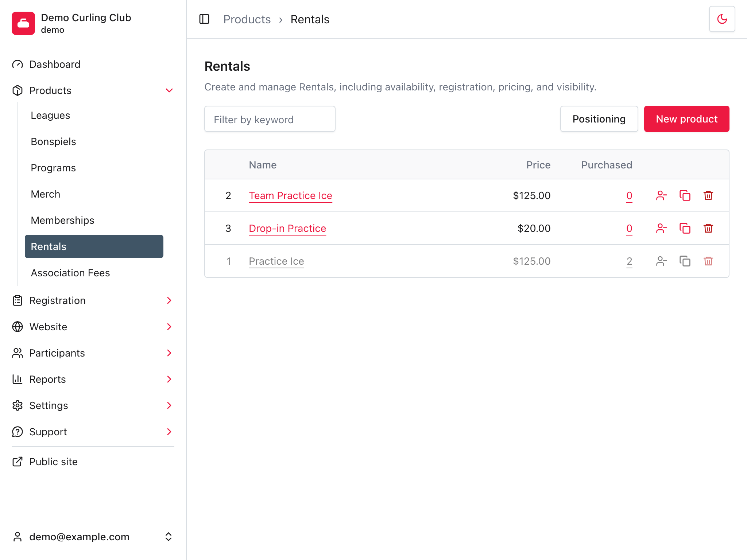Click the Demo Curling Club logo icon
Screen dimensions: 747x560
point(23,23)
